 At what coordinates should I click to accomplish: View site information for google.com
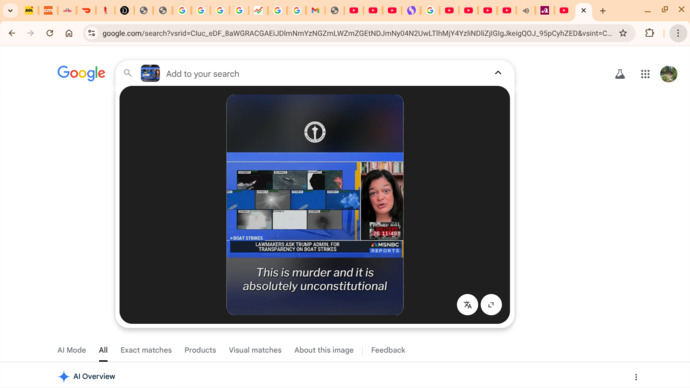91,33
